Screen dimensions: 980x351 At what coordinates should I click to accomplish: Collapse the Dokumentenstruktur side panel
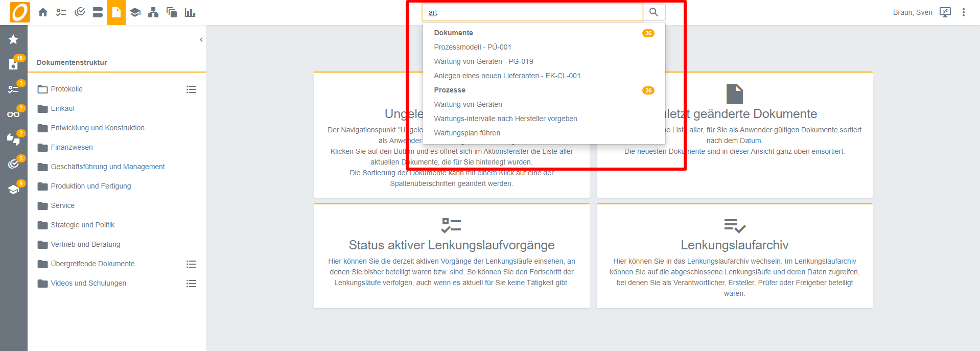pos(201,40)
